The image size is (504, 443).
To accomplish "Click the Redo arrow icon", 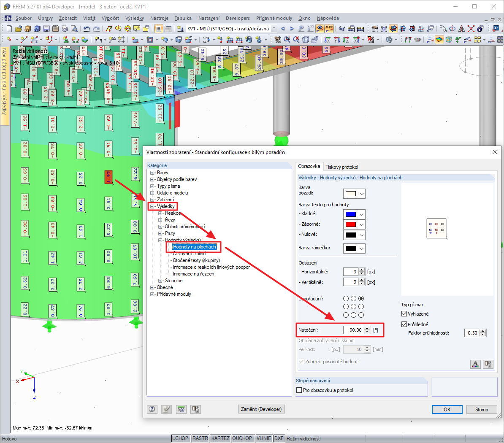I will click(x=96, y=29).
